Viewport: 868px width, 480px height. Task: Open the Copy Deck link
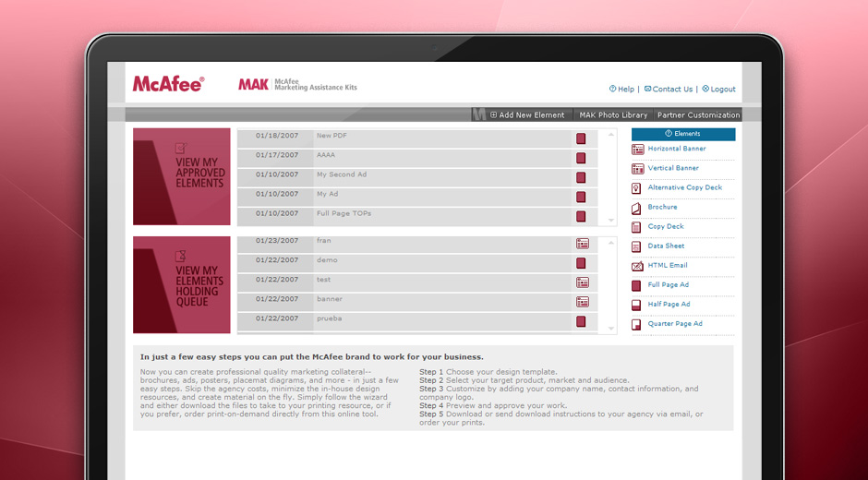pyautogui.click(x=666, y=226)
